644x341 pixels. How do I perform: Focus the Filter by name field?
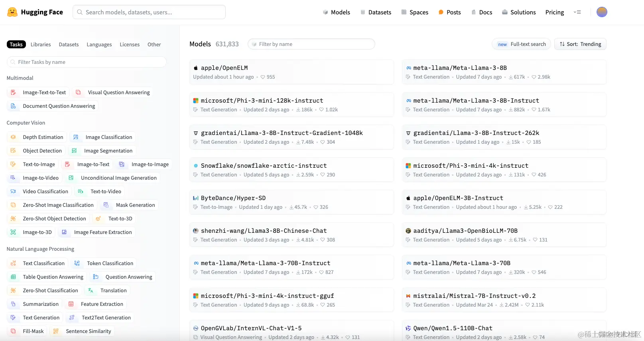tap(311, 44)
